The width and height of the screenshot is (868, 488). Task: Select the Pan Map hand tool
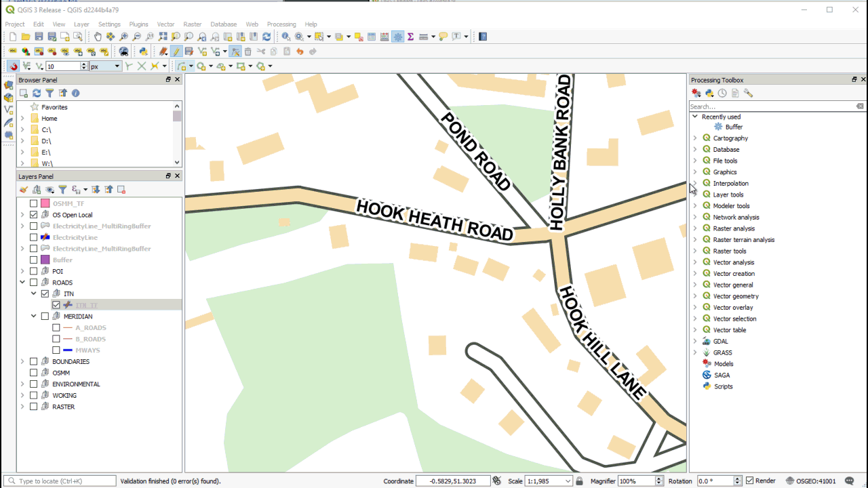[98, 37]
